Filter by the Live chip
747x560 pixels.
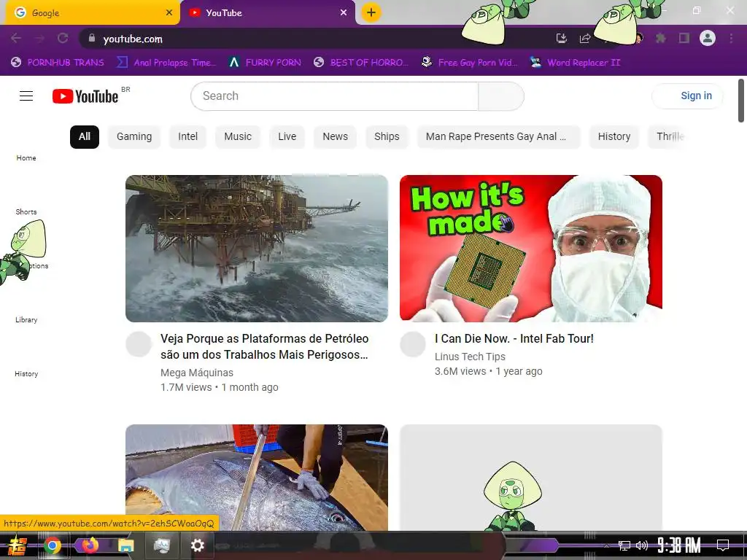click(287, 136)
